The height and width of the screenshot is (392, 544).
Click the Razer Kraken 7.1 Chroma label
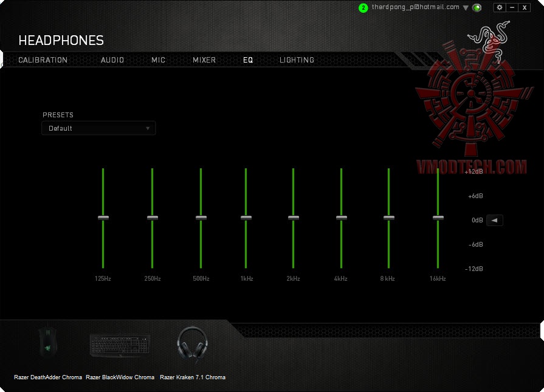click(193, 377)
